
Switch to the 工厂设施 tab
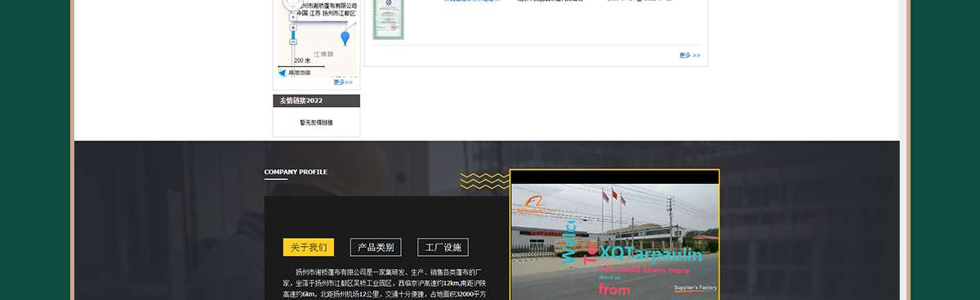pos(443,248)
